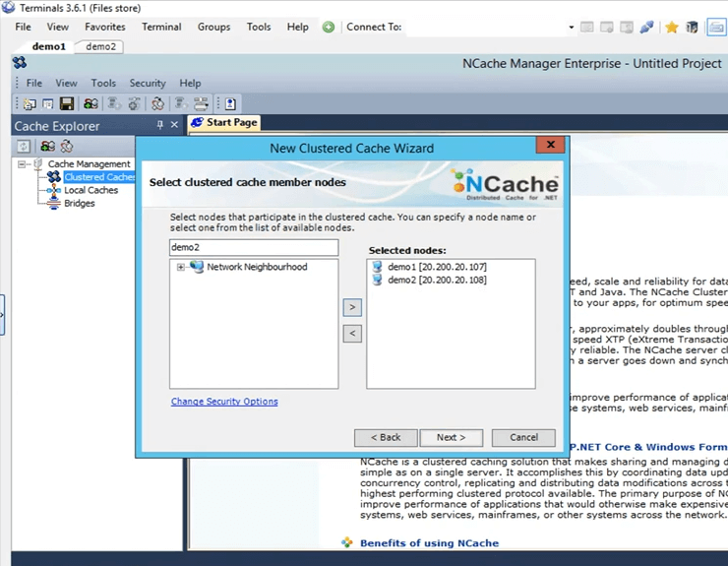The width and height of the screenshot is (728, 566).
Task: Select Local Caches in the tree
Action: coord(91,190)
